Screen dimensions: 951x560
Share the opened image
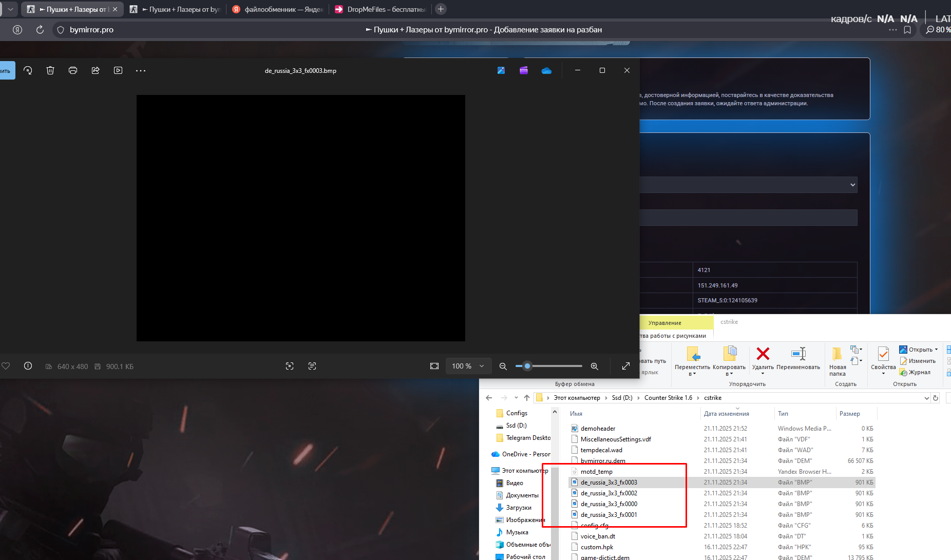click(96, 70)
